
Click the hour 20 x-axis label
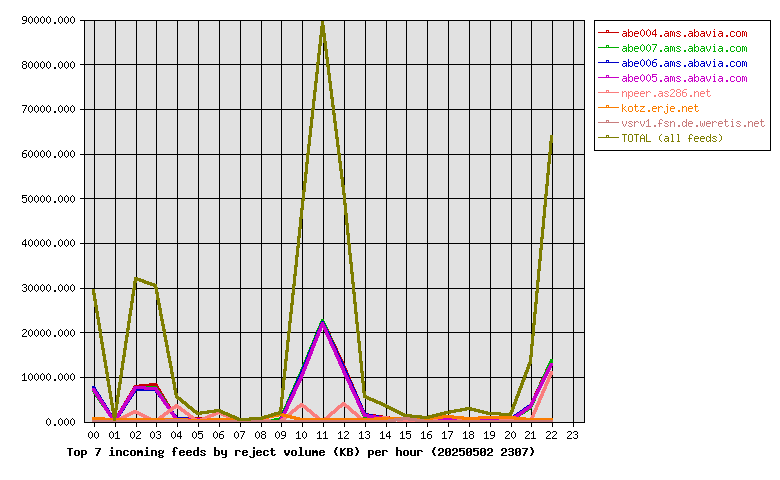(x=510, y=435)
